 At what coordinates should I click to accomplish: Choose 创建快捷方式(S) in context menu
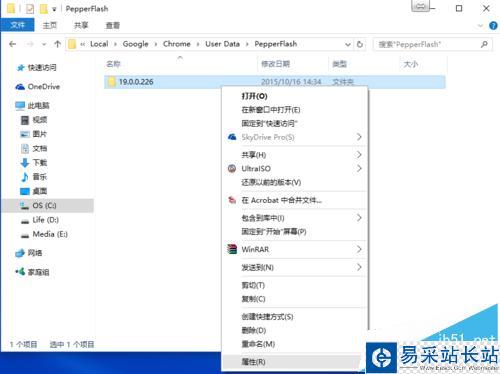point(295,317)
